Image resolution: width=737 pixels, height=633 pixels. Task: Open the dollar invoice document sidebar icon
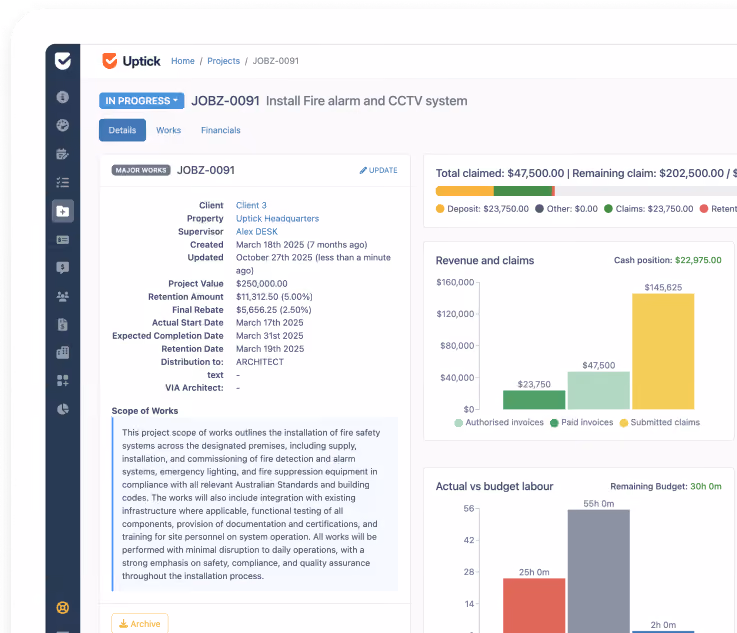pos(63,324)
